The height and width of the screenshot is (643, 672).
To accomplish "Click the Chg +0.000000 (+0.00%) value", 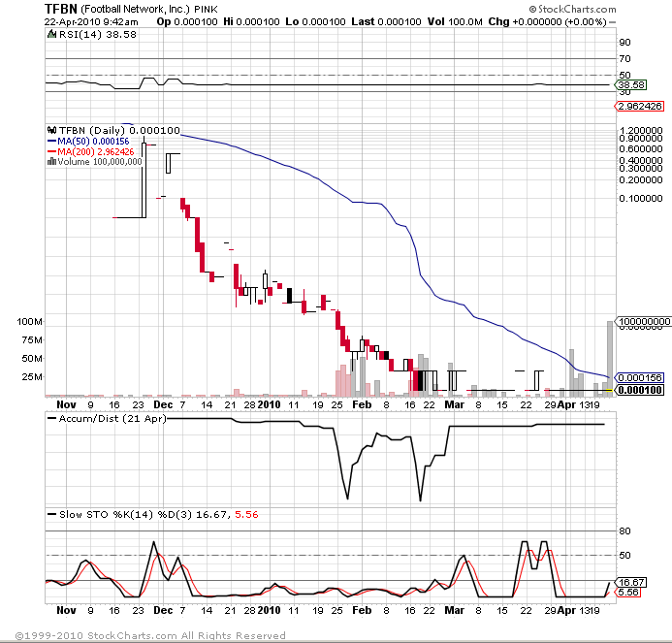I will pos(547,21).
